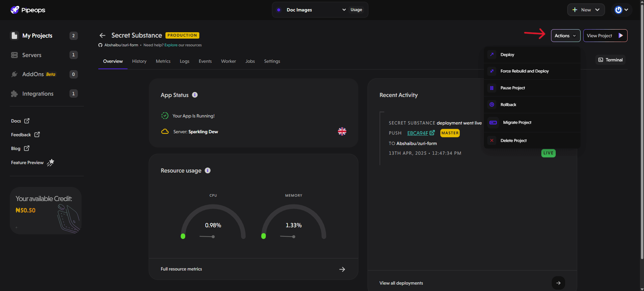Choose Migrate Project action
Screen dimensions: 644x291
[532, 123]
